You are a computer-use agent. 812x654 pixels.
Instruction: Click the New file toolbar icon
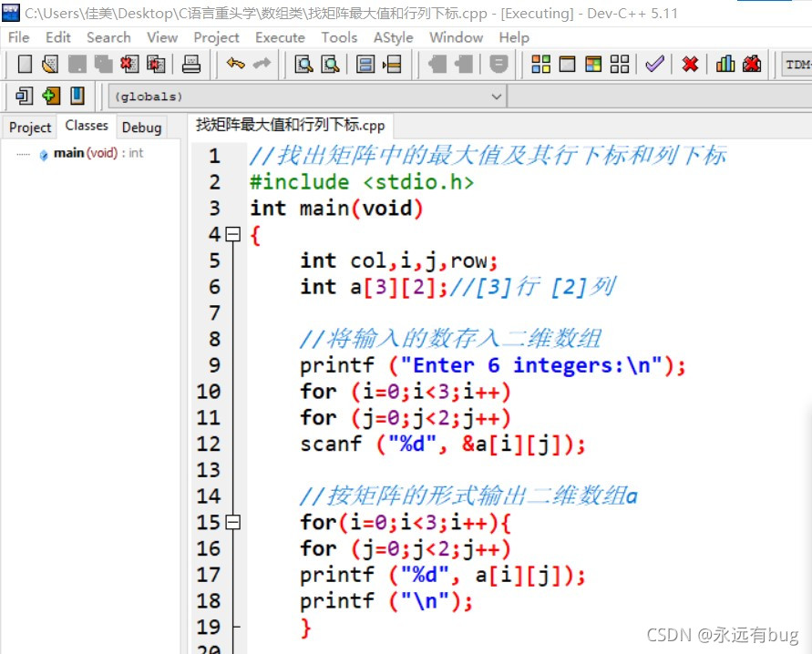pos(25,64)
